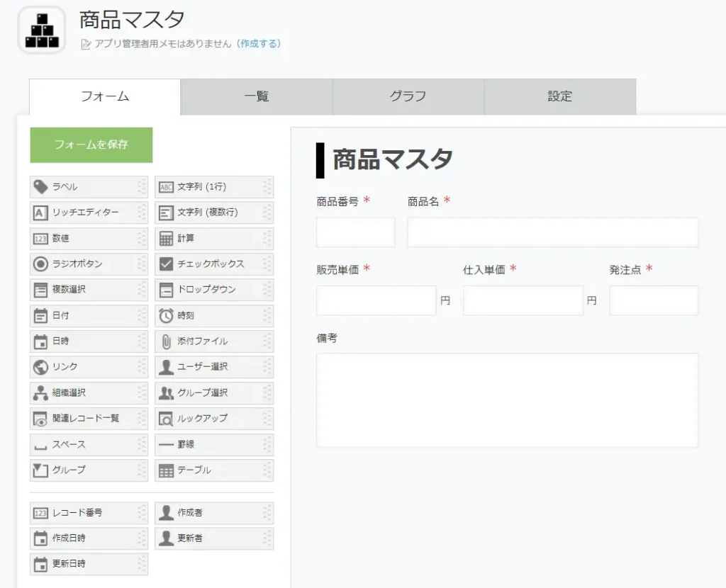Select the 文字列 (複数行) icon

pyautogui.click(x=166, y=213)
